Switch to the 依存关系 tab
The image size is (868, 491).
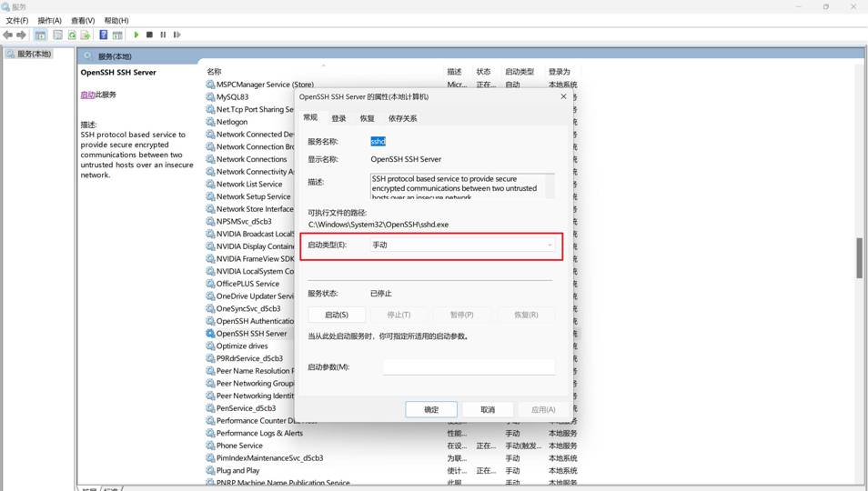pyautogui.click(x=402, y=118)
